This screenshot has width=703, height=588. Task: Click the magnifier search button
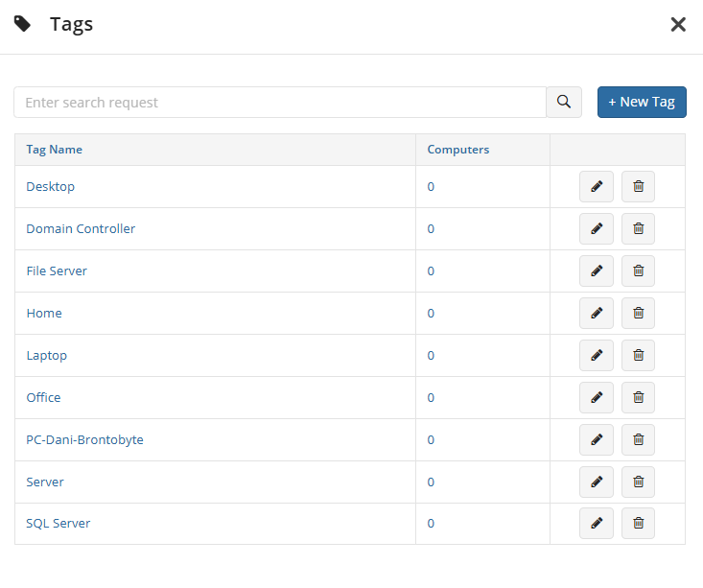pos(564,103)
